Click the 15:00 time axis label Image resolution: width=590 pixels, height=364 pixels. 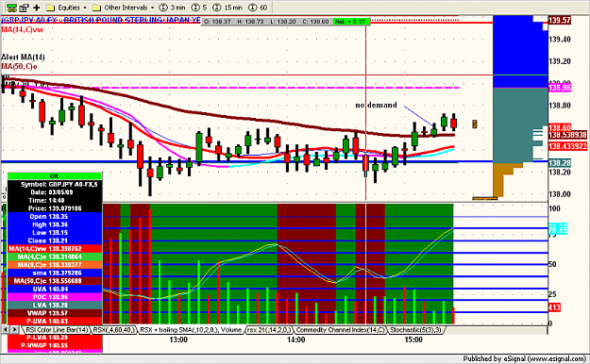pyautogui.click(x=413, y=339)
